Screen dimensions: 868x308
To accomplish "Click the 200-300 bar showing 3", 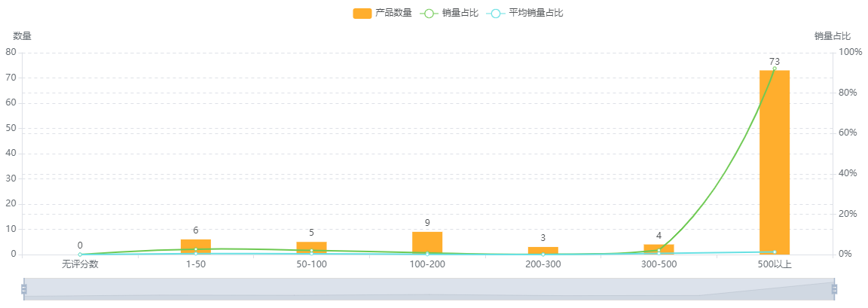I will click(x=542, y=250).
